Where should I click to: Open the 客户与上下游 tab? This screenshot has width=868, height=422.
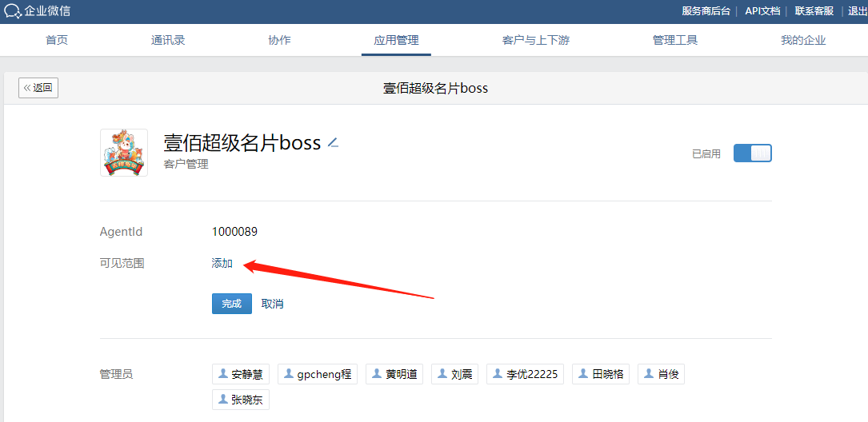point(536,41)
